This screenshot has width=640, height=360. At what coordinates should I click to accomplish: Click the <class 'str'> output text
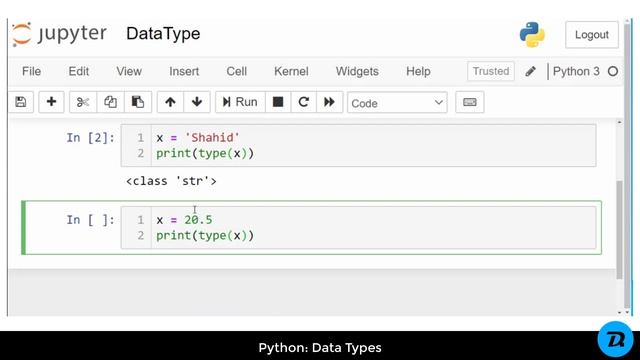point(171,181)
